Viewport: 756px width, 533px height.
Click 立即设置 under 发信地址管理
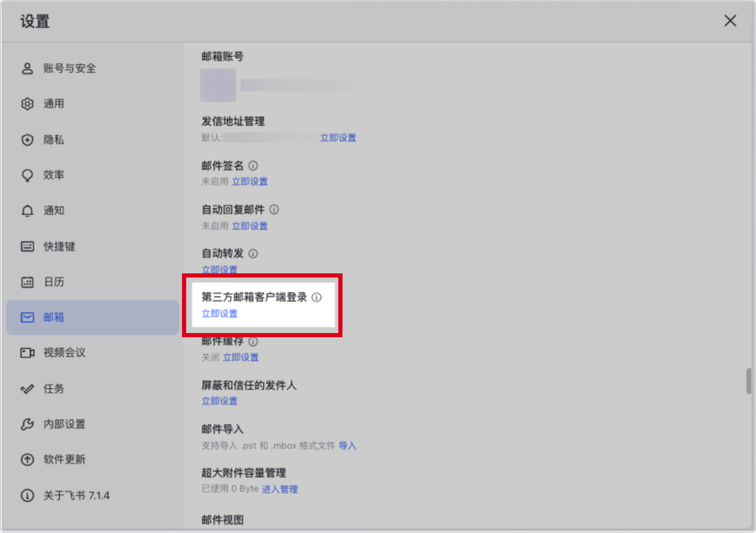(338, 137)
